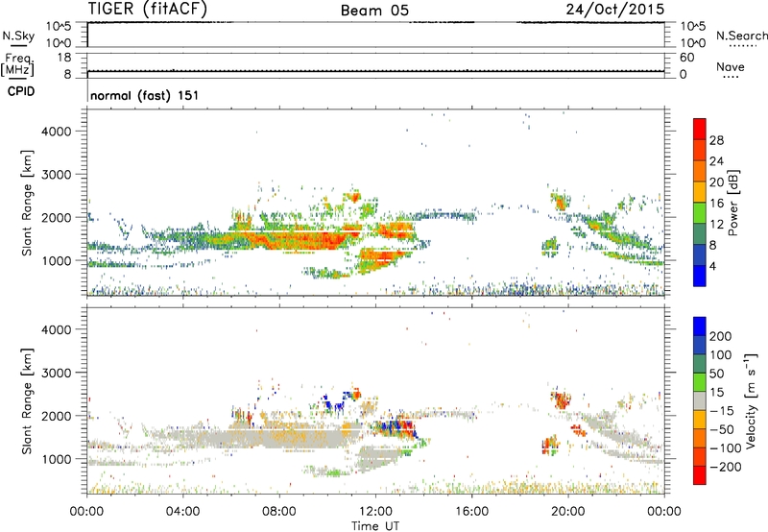
Task: Click the '50' label on Velocity colorbar
Action: pos(717,374)
